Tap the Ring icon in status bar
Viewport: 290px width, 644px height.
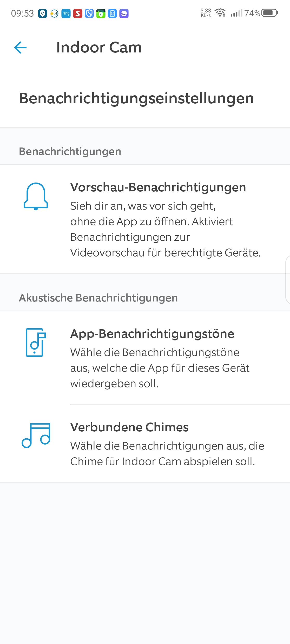point(66,14)
